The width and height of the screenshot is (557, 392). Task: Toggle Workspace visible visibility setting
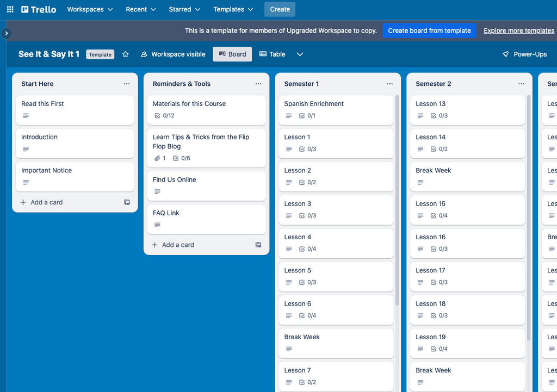(x=173, y=54)
